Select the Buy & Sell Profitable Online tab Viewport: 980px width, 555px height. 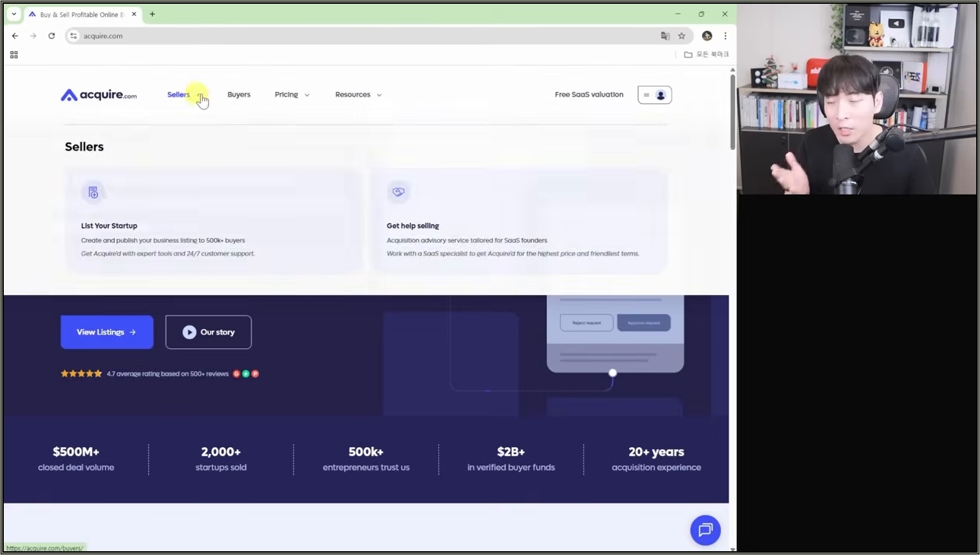tap(82, 14)
